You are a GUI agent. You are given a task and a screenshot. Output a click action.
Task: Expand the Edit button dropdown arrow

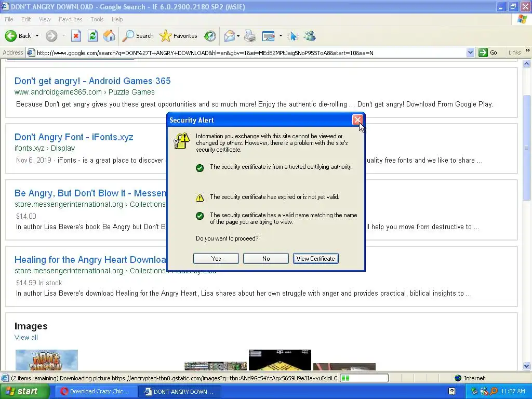280,36
